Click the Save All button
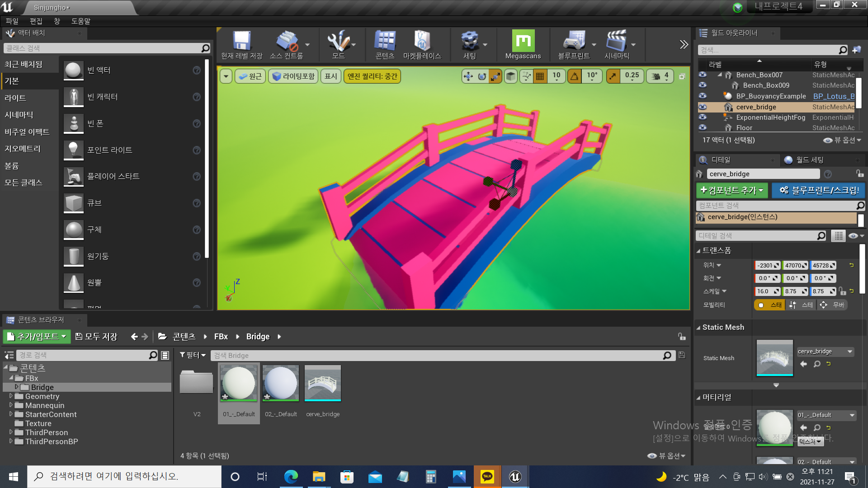 [96, 337]
